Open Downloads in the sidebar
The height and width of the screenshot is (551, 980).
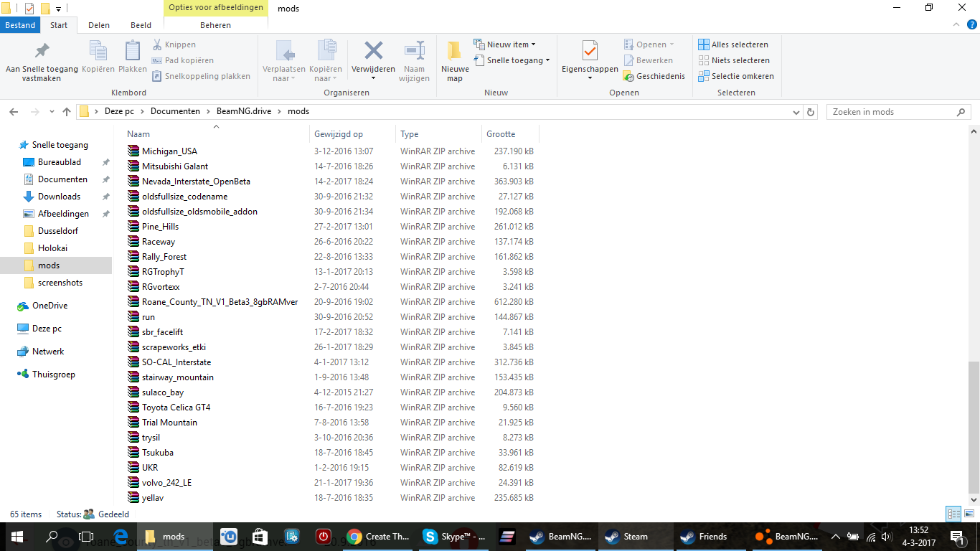point(59,197)
